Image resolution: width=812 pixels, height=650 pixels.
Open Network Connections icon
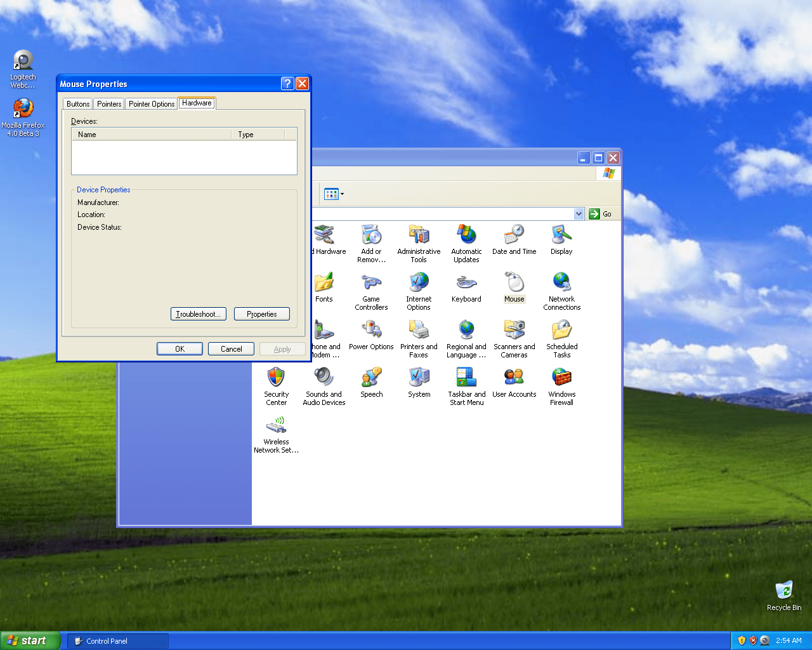561,291
